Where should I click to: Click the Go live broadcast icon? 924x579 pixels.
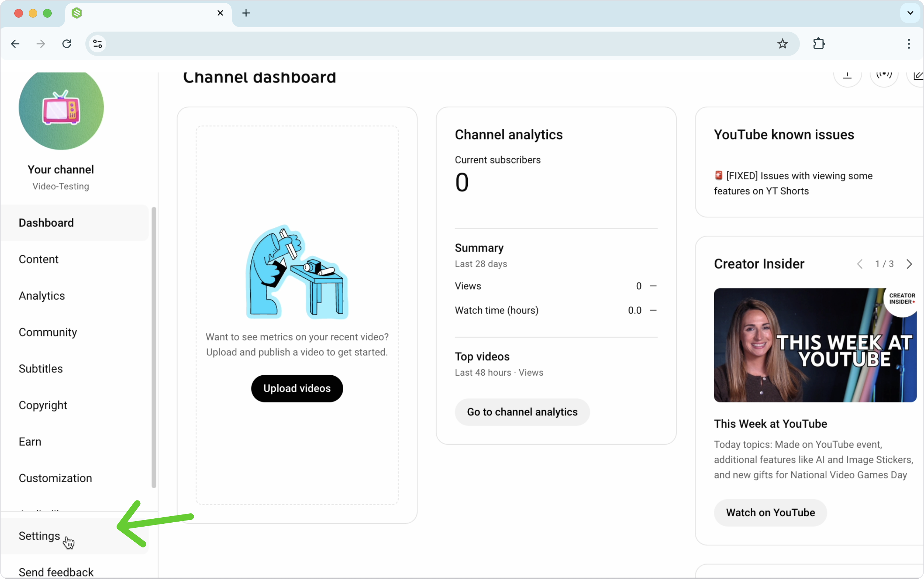(x=884, y=76)
